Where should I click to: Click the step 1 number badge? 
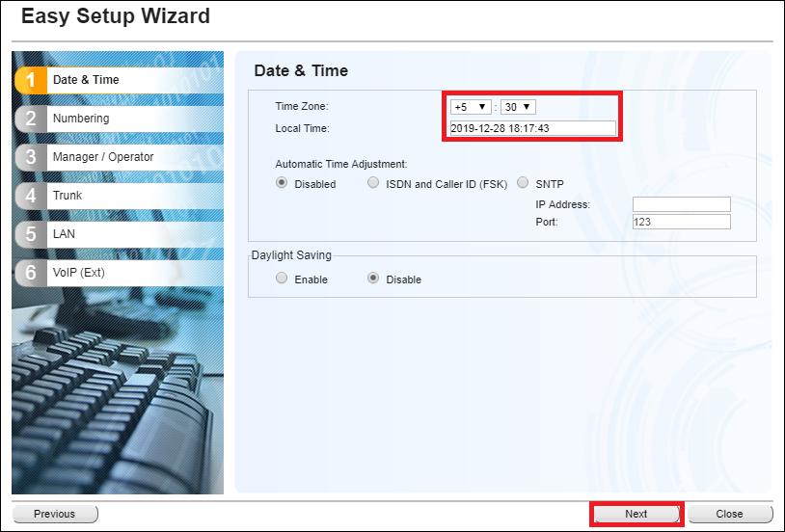point(31,80)
